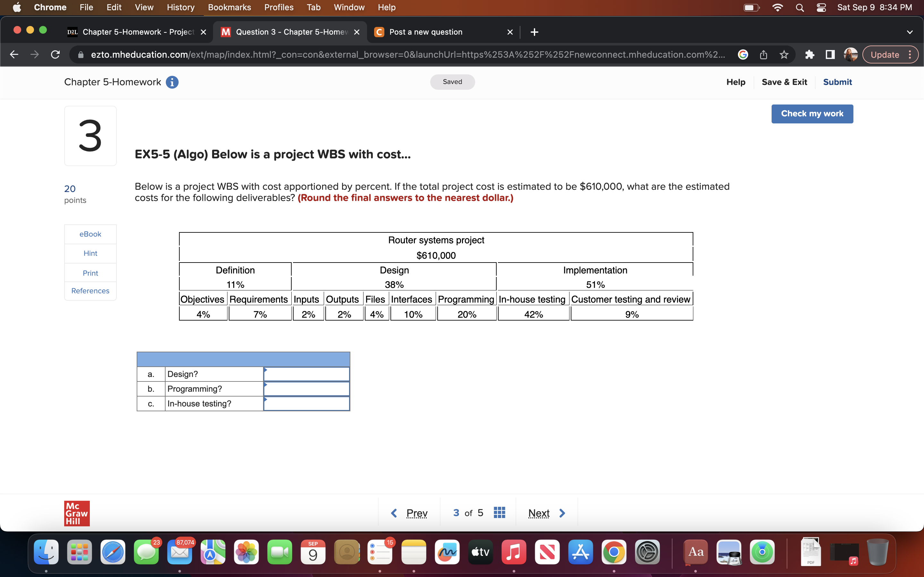The image size is (924, 577).
Task: Click the Submit link
Action: pos(837,82)
